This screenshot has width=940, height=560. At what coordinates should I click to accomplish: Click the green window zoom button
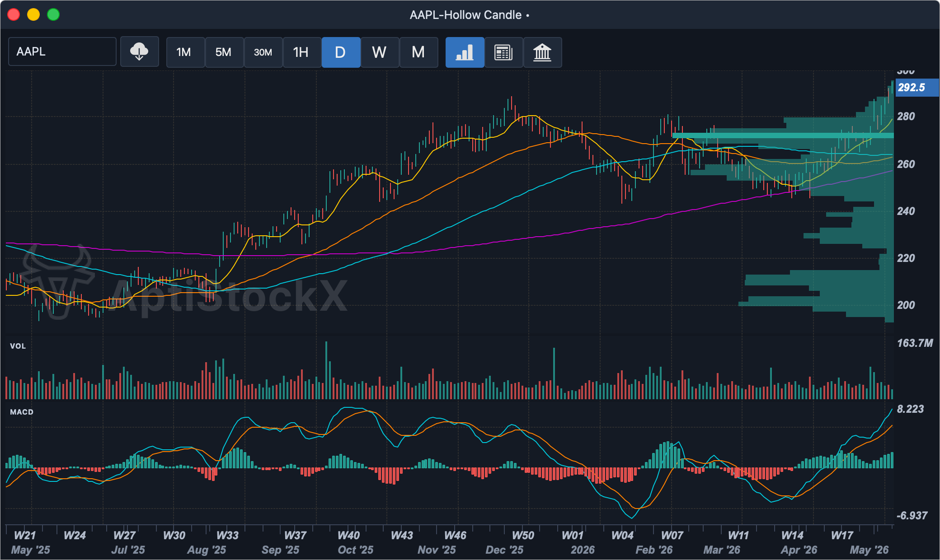(53, 15)
